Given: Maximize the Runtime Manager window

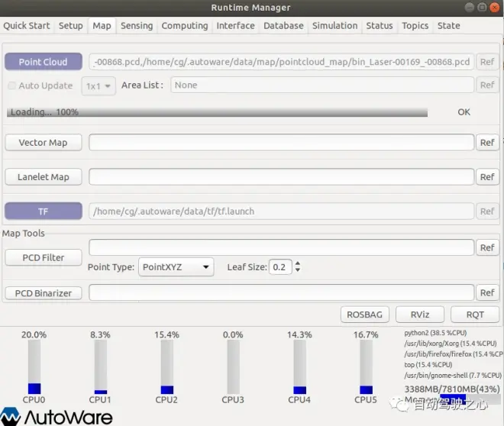Looking at the screenshot, I should tap(482, 7).
